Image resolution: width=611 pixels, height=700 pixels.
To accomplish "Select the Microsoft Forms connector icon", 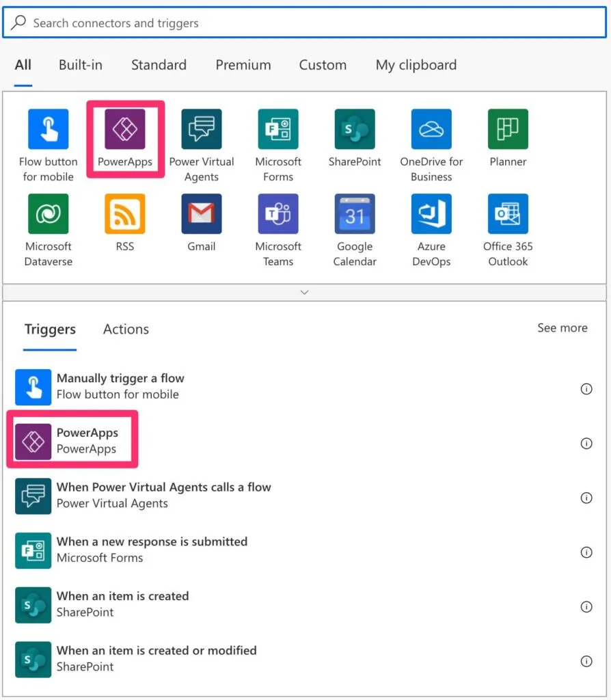I will click(278, 129).
